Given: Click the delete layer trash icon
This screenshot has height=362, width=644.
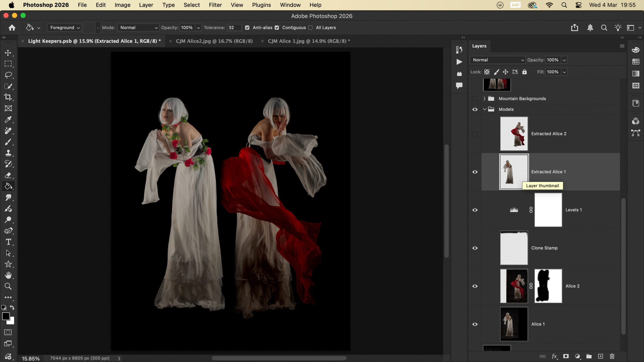Looking at the screenshot, I should 612,356.
